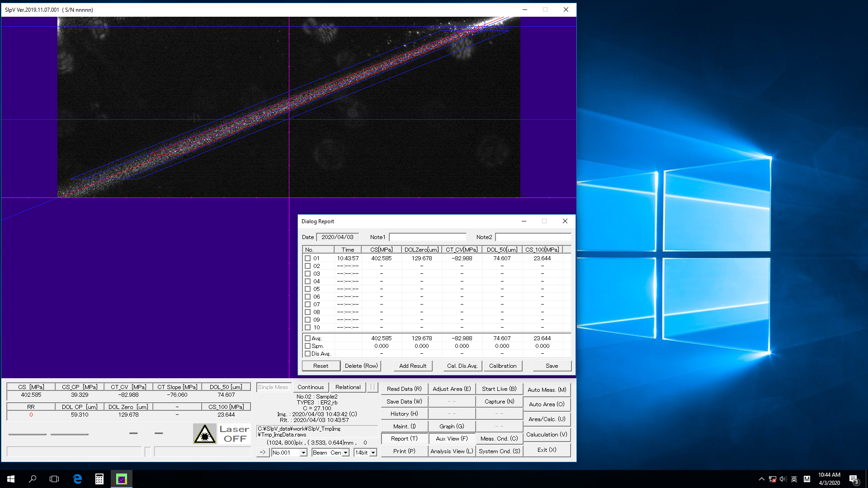Select Relational measurement mode
The width and height of the screenshot is (868, 488).
[348, 387]
